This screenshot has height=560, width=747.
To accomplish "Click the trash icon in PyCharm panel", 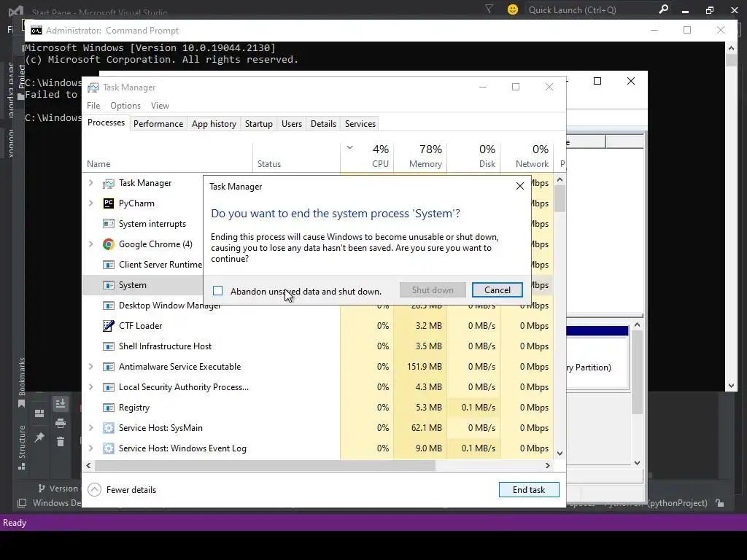I will (61, 442).
